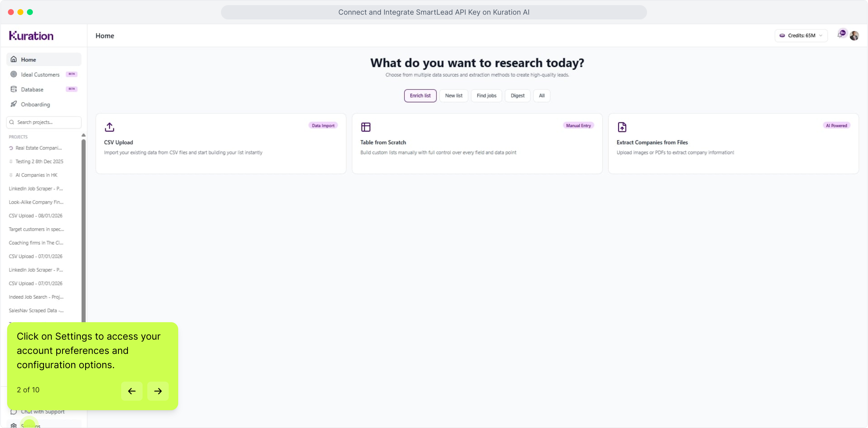This screenshot has height=428, width=868.
Task: Click the Onboarding rocket icon
Action: click(14, 104)
